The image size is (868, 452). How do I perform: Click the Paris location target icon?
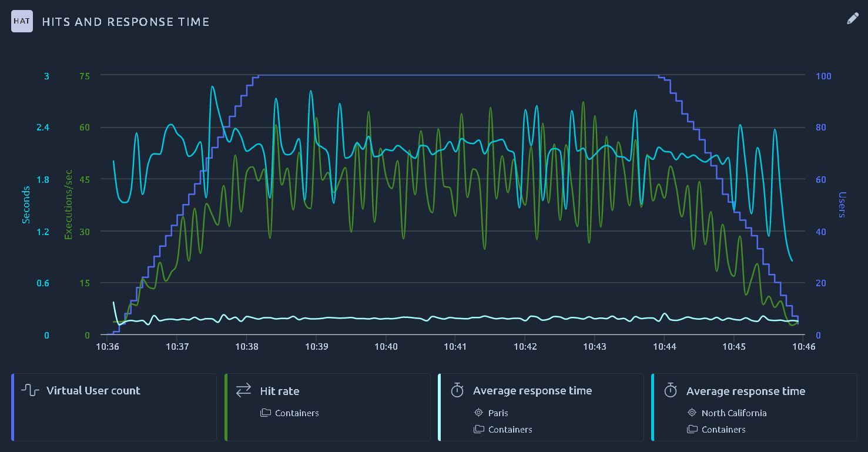click(x=478, y=413)
